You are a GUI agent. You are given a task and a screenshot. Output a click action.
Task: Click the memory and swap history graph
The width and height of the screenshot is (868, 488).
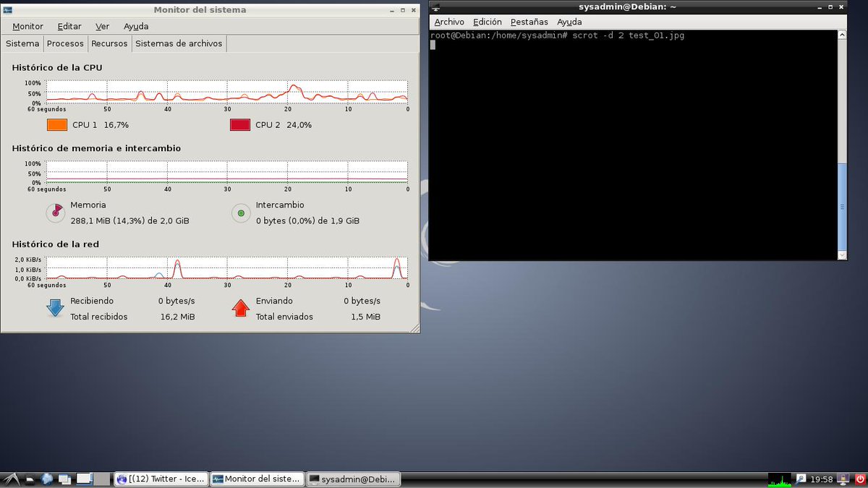[x=227, y=172]
